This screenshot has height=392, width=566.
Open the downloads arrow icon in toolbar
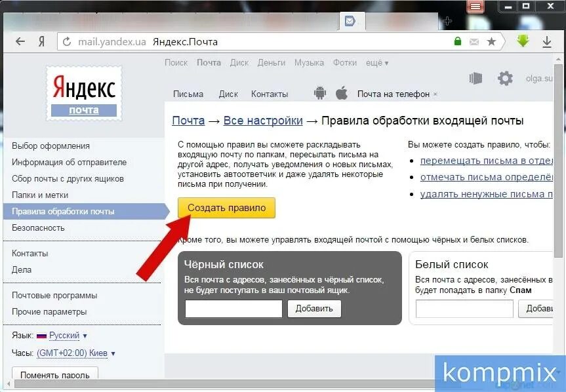547,42
